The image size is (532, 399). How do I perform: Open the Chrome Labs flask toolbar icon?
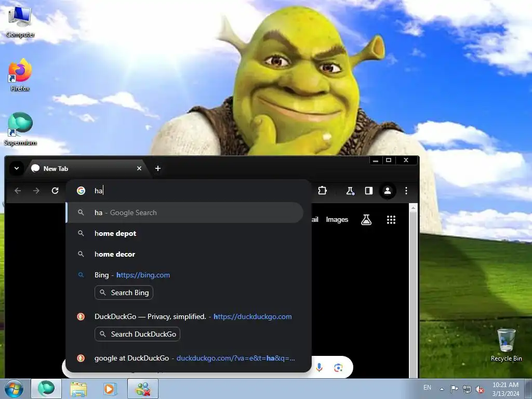tap(350, 191)
